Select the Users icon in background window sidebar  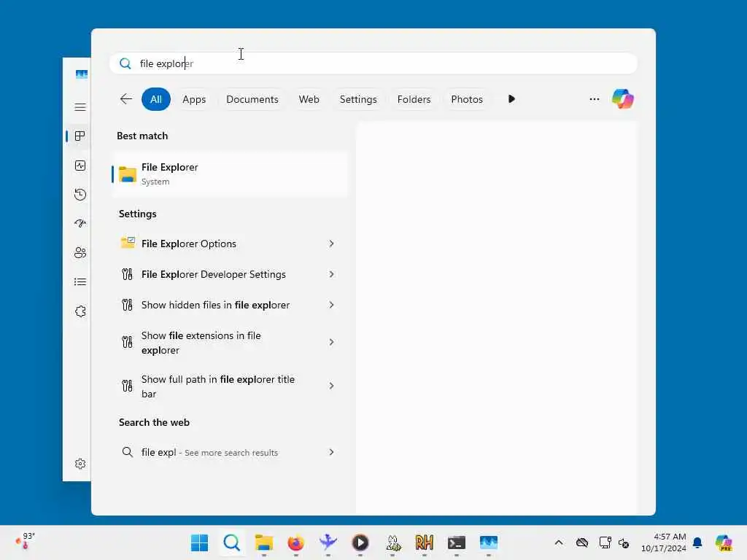click(x=80, y=252)
